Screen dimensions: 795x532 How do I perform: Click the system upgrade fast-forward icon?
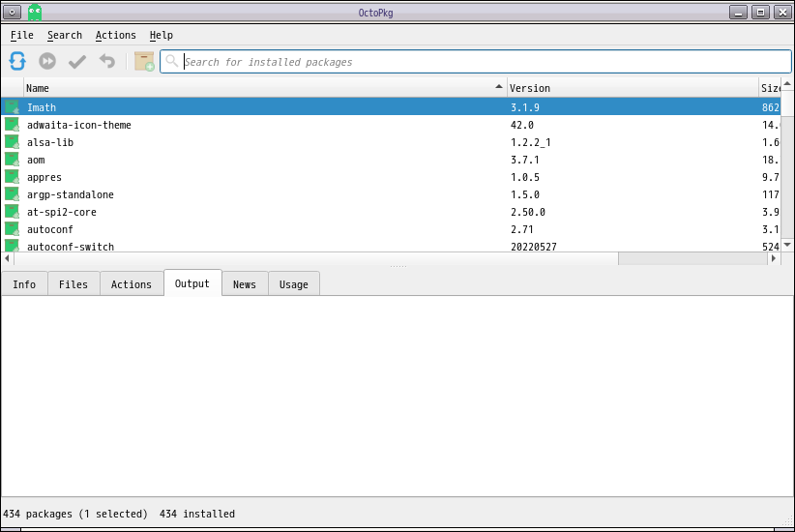(x=47, y=61)
